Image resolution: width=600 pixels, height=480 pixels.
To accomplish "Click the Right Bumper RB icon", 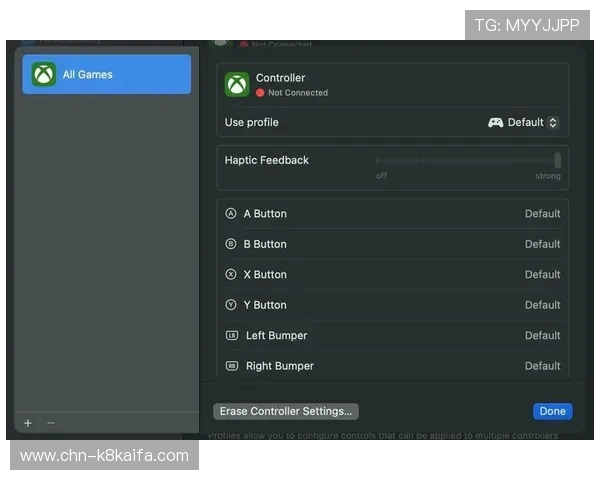I will [x=232, y=366].
